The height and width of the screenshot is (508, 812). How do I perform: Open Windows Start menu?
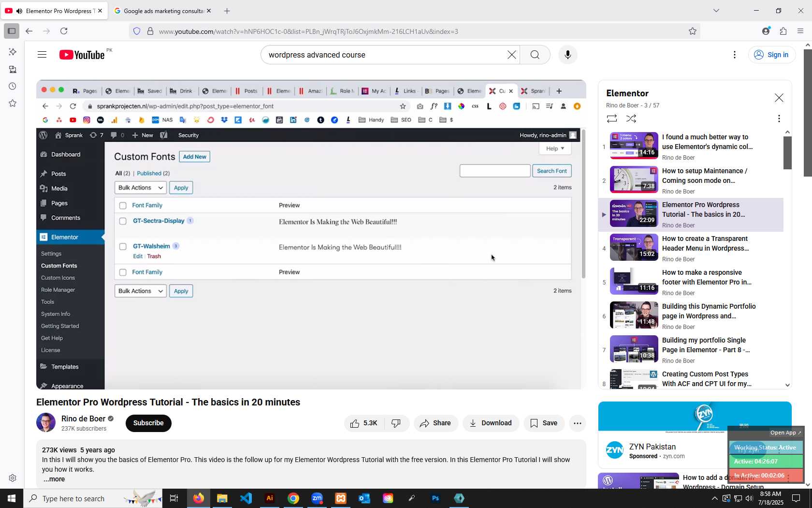click(12, 498)
